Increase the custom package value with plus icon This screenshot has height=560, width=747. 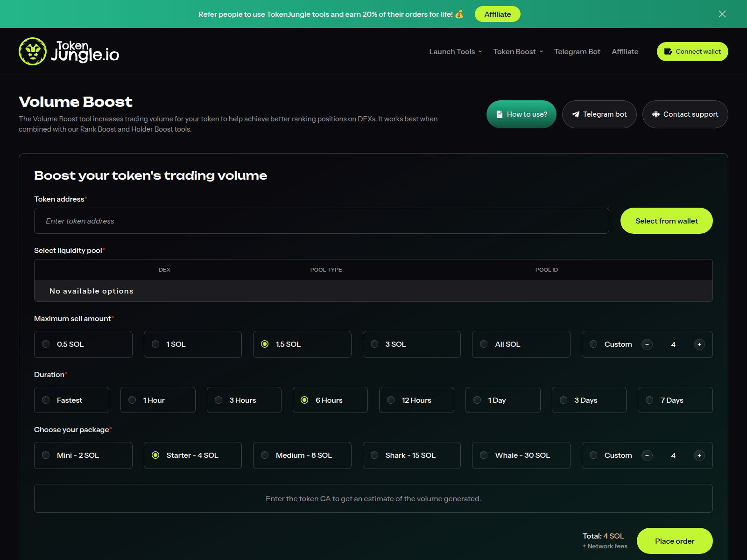click(699, 455)
